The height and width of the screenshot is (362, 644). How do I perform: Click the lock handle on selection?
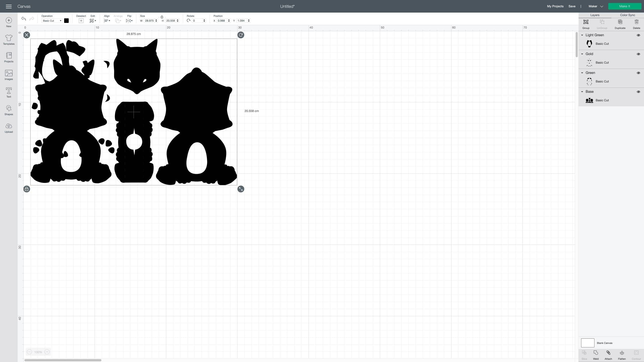[27, 189]
